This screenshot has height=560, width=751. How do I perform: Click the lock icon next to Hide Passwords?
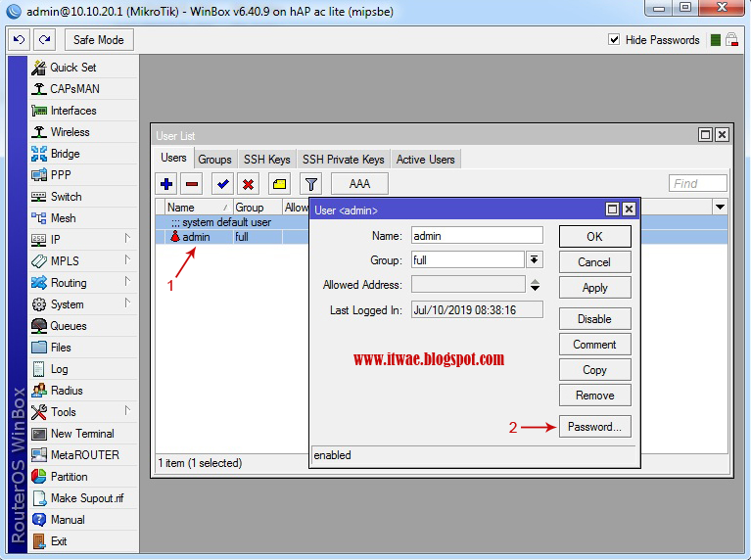(x=731, y=40)
